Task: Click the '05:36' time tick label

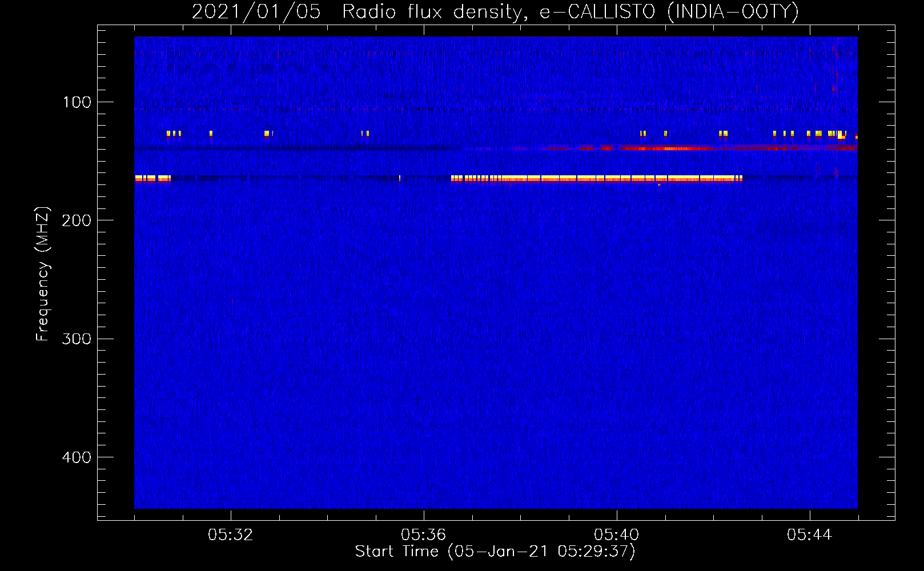Action: (x=423, y=535)
